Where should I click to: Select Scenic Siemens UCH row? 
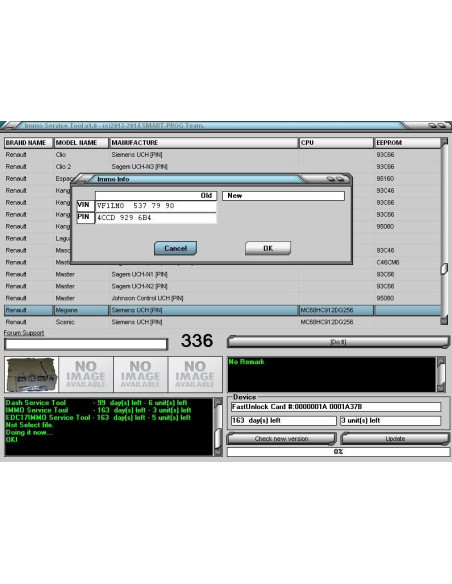click(x=222, y=322)
